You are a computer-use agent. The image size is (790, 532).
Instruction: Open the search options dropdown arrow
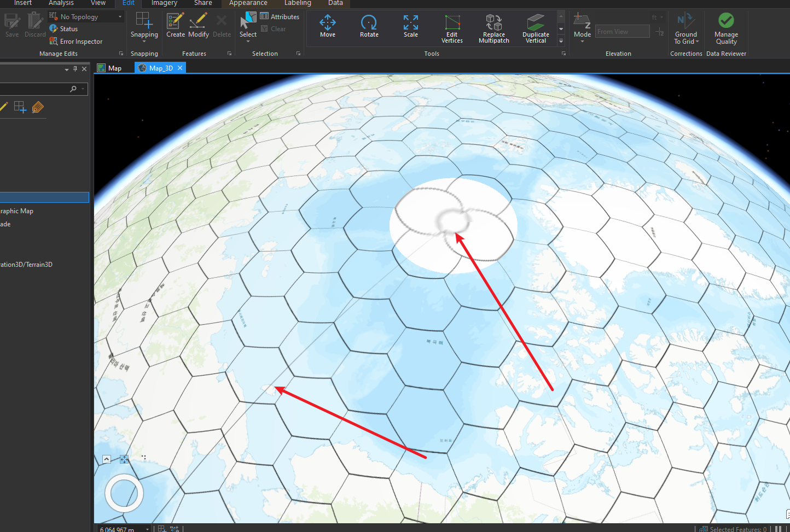coord(83,89)
